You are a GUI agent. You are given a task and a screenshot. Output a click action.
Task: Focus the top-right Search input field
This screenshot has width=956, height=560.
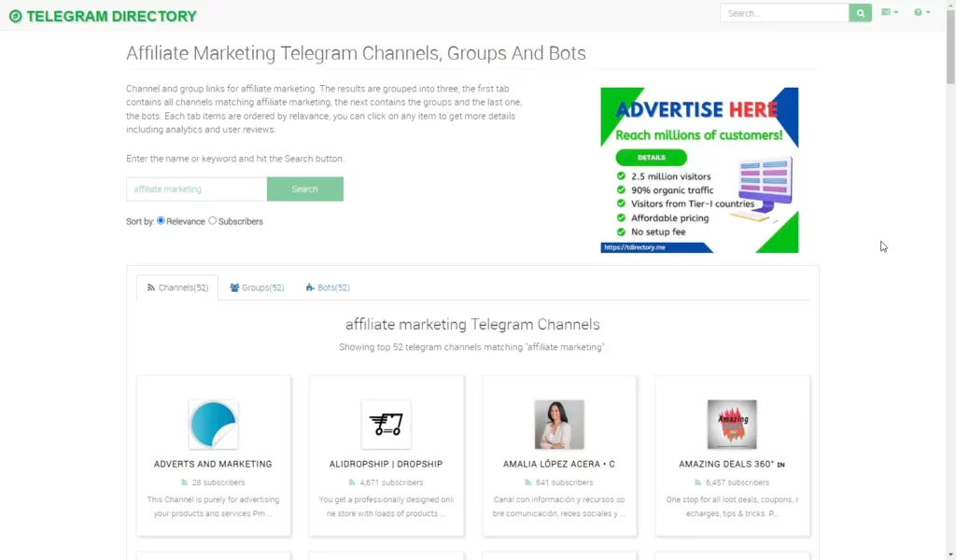pyautogui.click(x=784, y=13)
